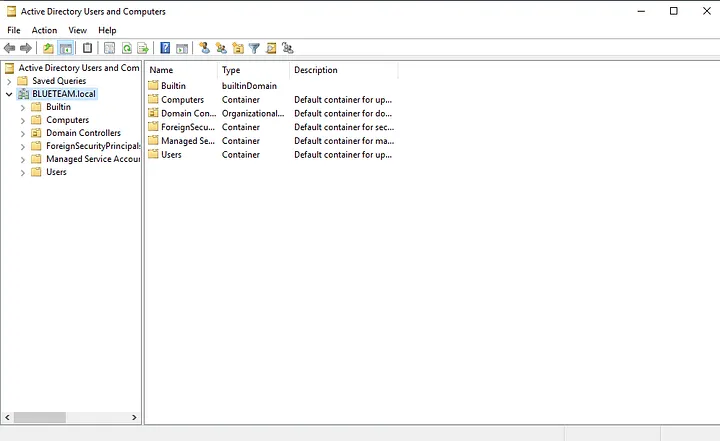Expand the Computers tree node
This screenshot has width=720, height=441.
22,120
